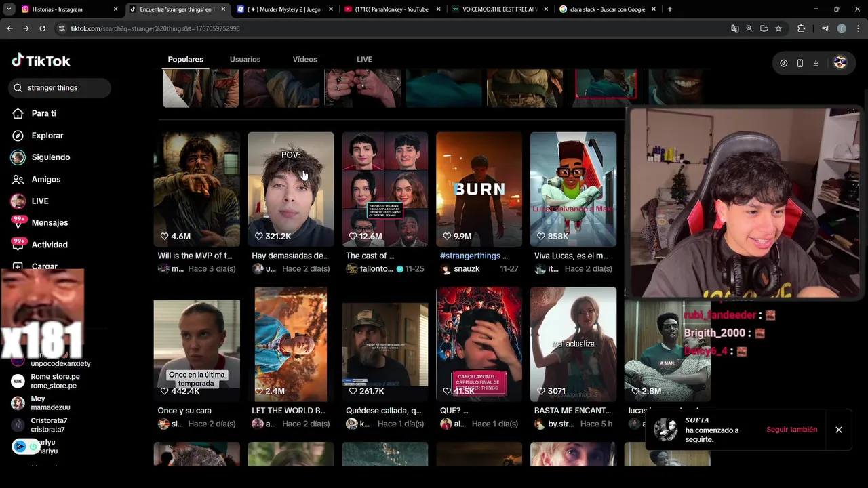Open the LIVE sidebar item
868x488 pixels.
tap(30, 201)
